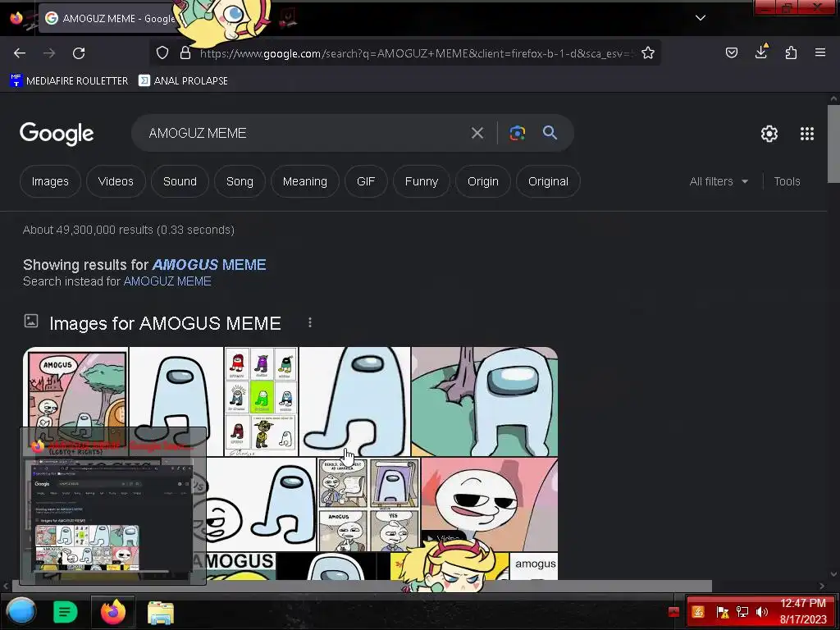
Task: Open the Google apps grid
Action: [x=807, y=134]
